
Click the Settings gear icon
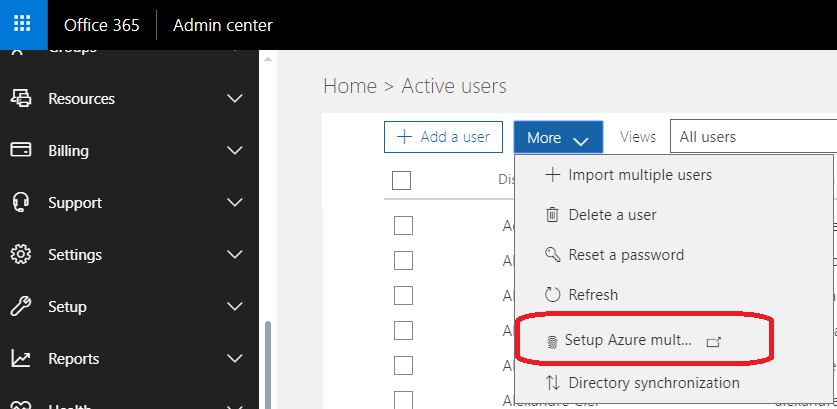20,255
